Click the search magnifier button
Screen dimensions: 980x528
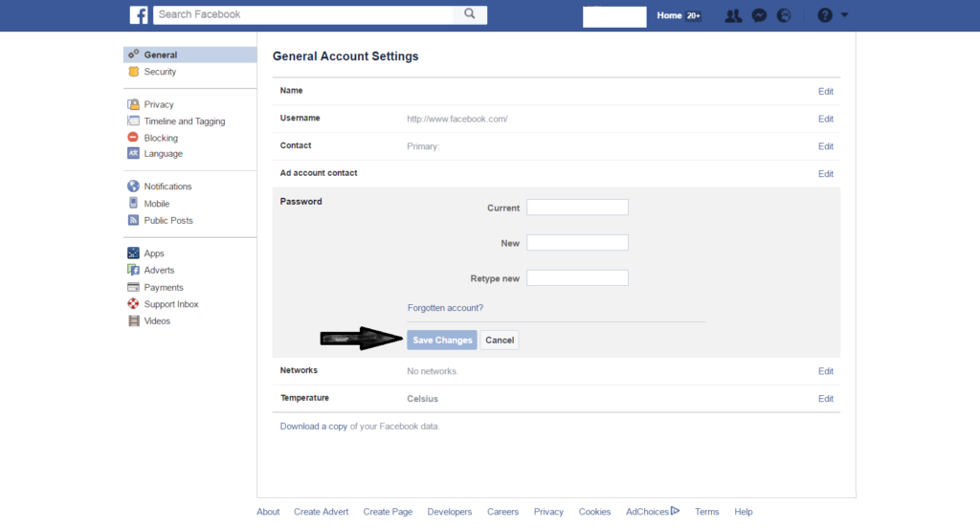click(x=469, y=14)
